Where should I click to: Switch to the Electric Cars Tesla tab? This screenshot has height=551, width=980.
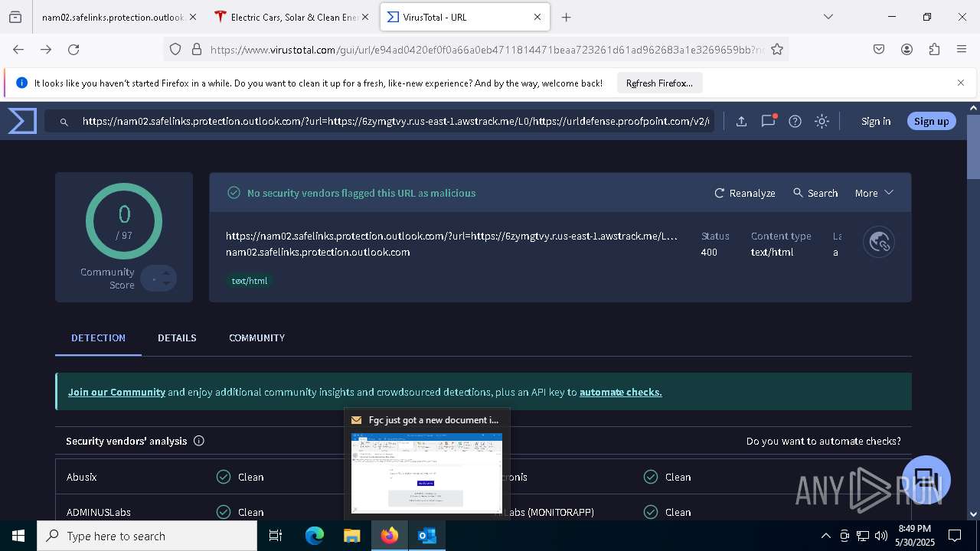(x=292, y=17)
